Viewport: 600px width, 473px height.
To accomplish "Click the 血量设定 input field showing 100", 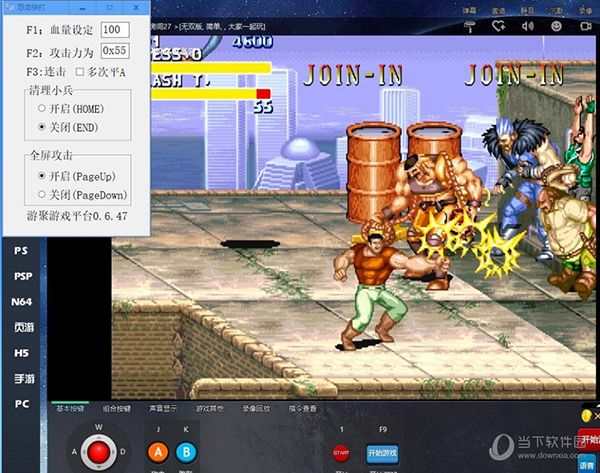I will coord(115,30).
